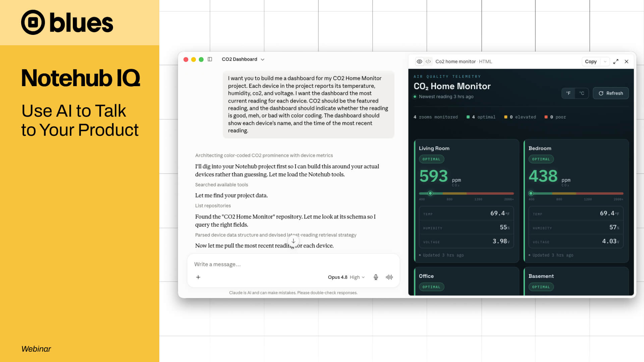
Task: Open the CO2 Dashboard title dropdown
Action: click(243, 59)
